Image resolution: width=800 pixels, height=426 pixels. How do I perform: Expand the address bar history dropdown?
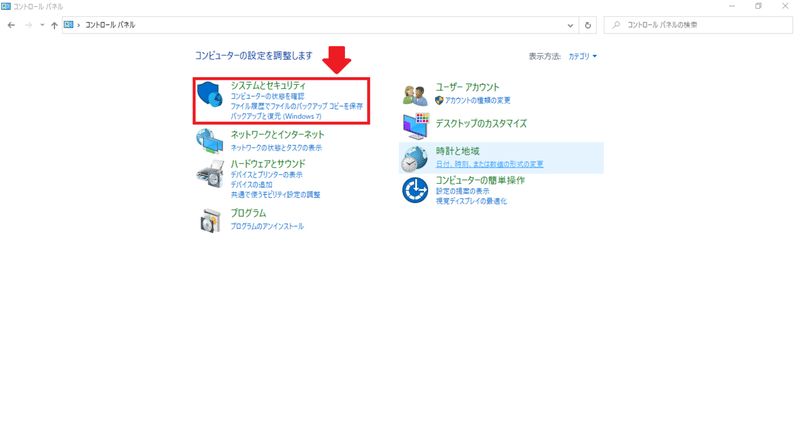point(570,25)
